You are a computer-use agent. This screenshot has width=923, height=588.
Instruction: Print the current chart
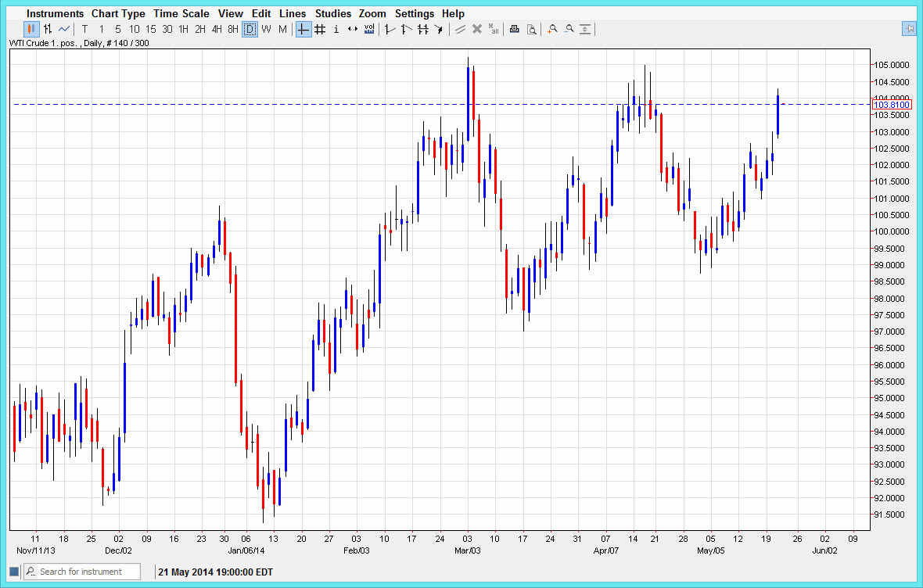(x=514, y=28)
